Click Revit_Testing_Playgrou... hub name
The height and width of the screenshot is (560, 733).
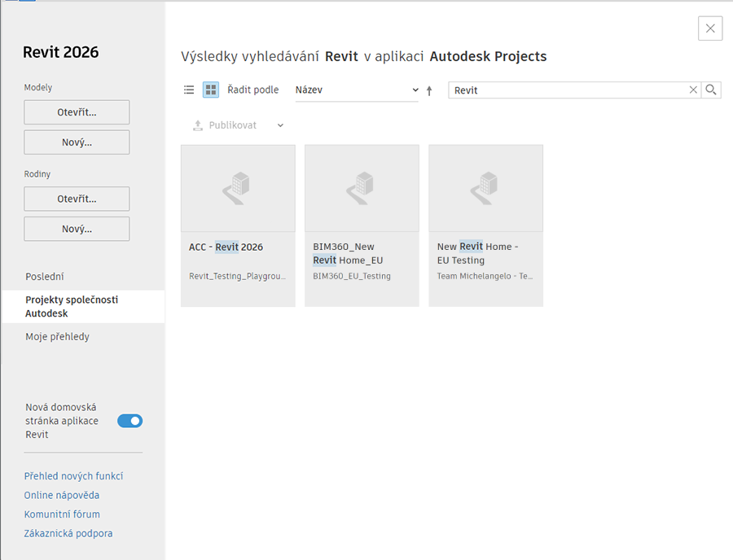coord(238,276)
